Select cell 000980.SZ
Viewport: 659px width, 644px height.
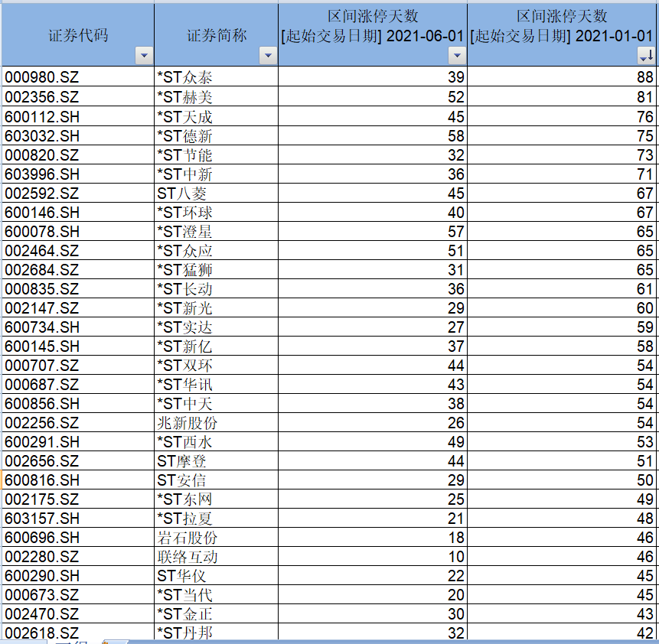78,77
